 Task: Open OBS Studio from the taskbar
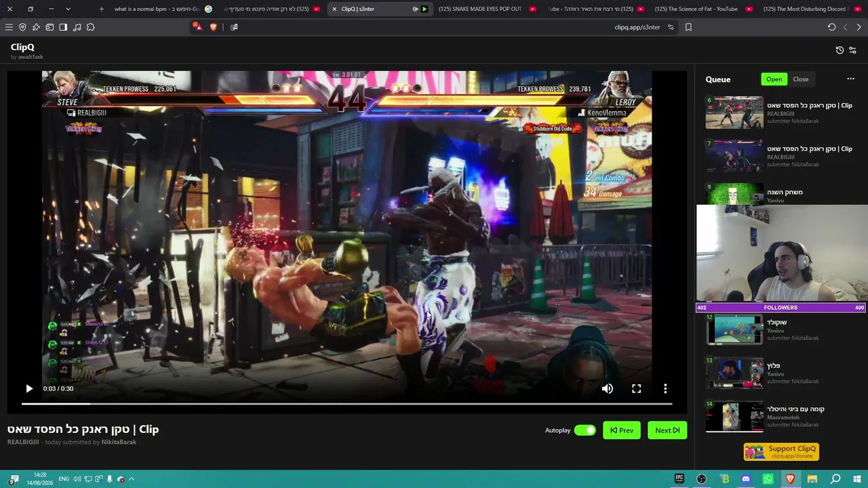click(x=701, y=479)
